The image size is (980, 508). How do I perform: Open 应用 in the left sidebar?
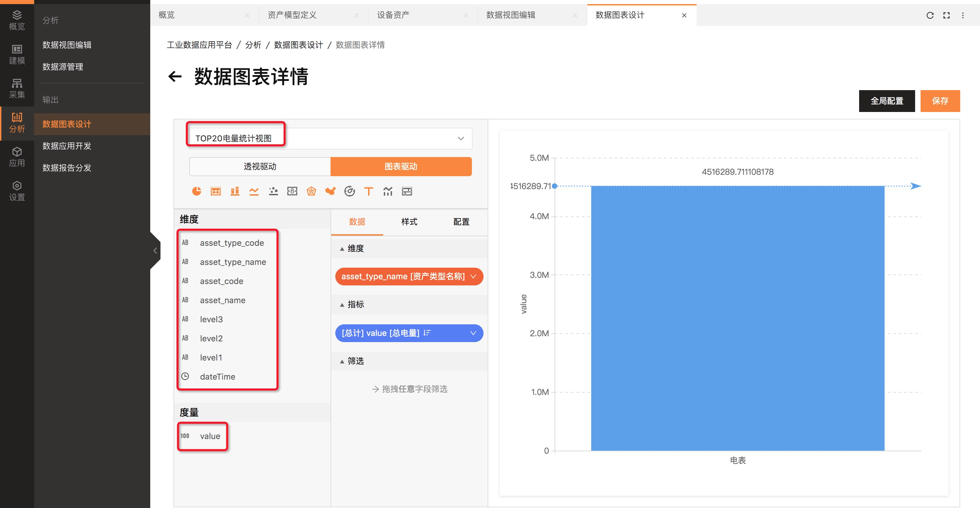pyautogui.click(x=17, y=157)
